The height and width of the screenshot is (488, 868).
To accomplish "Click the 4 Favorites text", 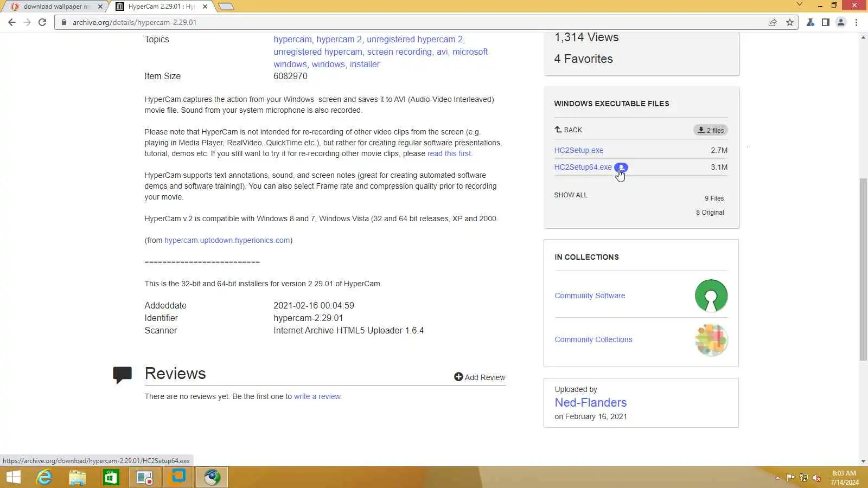I will point(583,59).
